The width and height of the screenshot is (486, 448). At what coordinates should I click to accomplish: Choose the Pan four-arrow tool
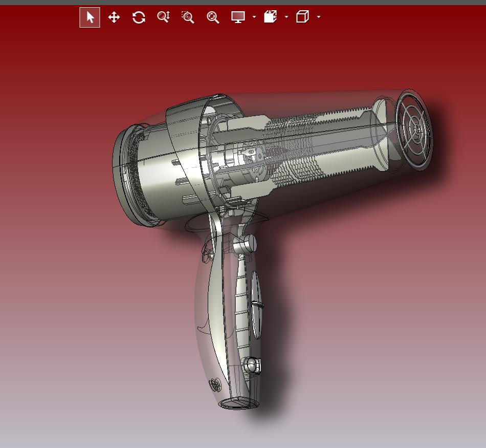click(114, 17)
